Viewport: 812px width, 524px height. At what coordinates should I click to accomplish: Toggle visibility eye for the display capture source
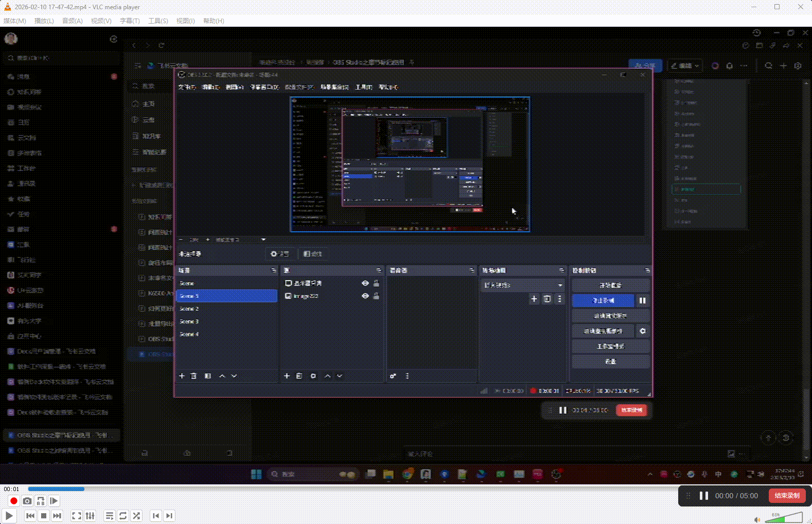[365, 283]
